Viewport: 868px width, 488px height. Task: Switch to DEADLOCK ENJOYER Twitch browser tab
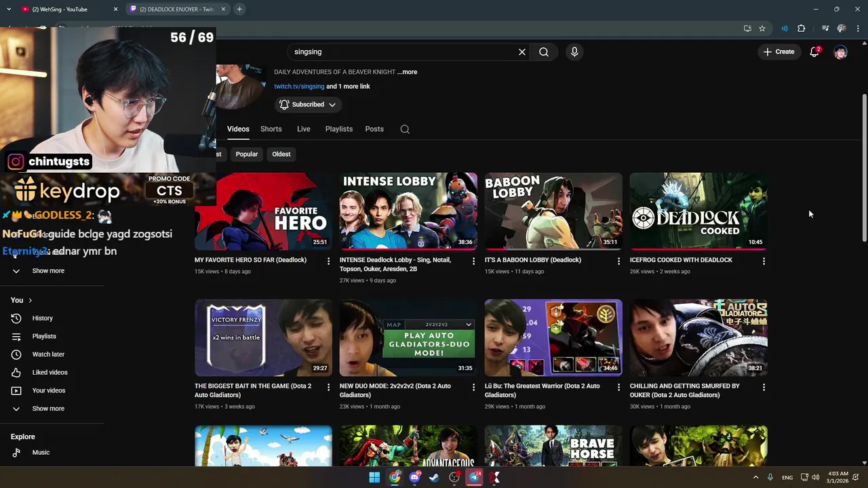click(178, 9)
